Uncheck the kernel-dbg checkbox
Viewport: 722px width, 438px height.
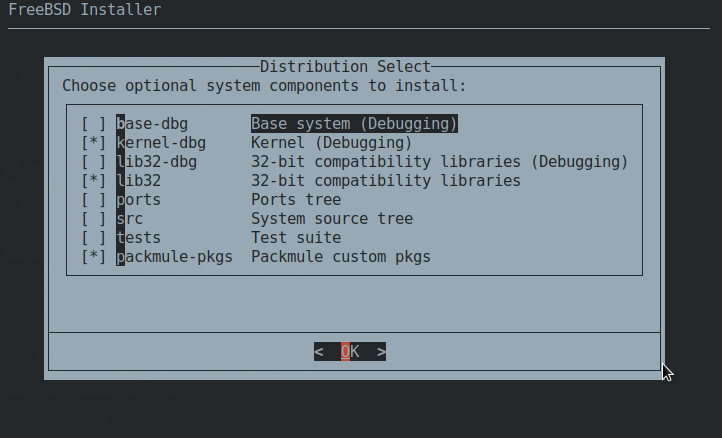[x=94, y=143]
